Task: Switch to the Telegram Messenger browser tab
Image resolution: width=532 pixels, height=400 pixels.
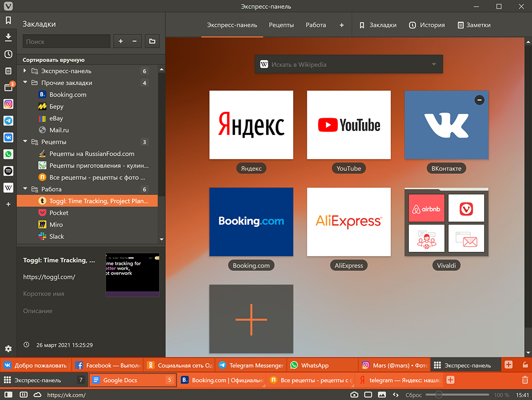Action: tap(251, 365)
